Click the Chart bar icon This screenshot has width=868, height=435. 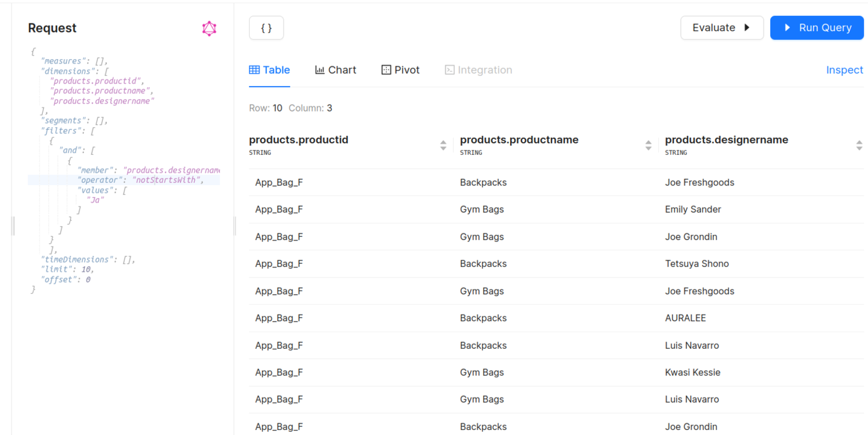pos(320,70)
